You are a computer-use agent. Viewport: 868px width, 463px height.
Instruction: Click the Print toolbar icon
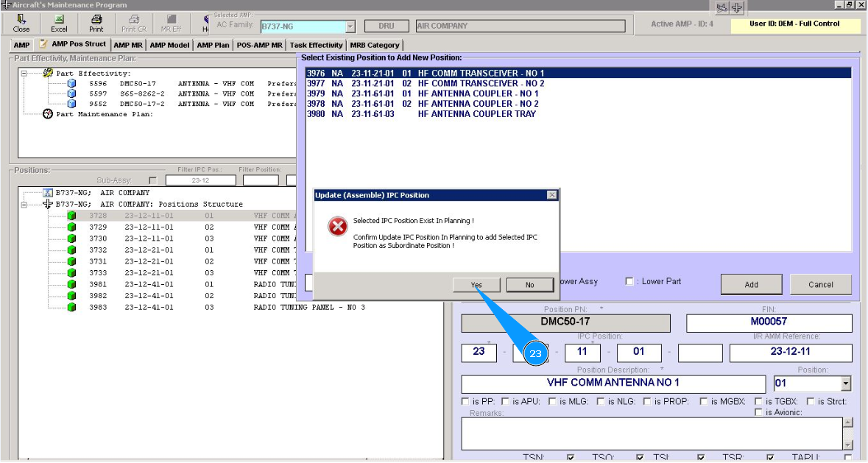[96, 23]
